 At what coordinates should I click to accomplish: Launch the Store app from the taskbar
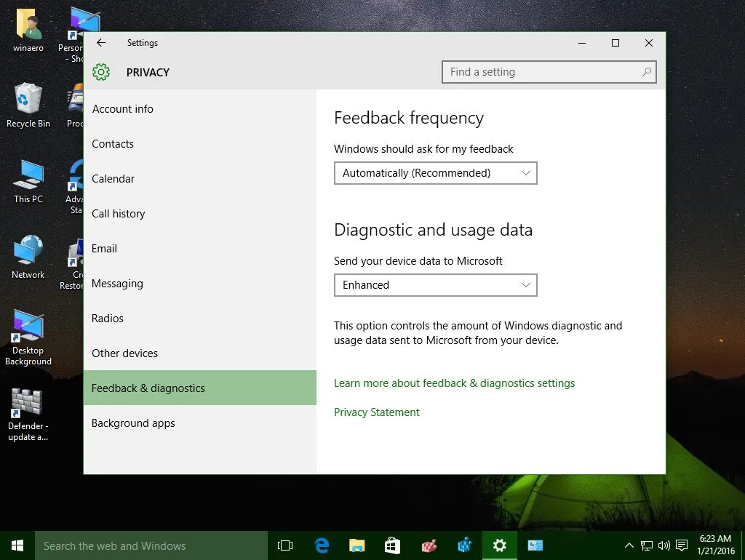tap(392, 545)
